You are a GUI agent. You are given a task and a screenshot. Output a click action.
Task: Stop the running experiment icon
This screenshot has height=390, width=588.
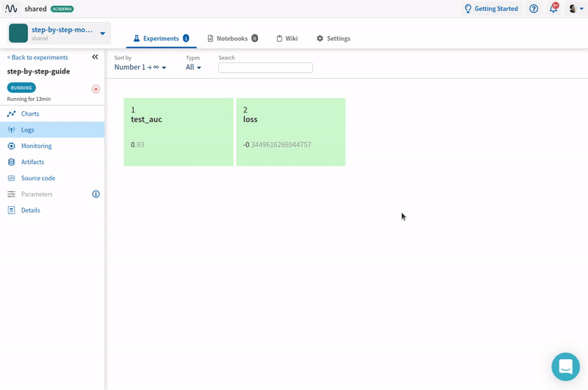pyautogui.click(x=96, y=89)
